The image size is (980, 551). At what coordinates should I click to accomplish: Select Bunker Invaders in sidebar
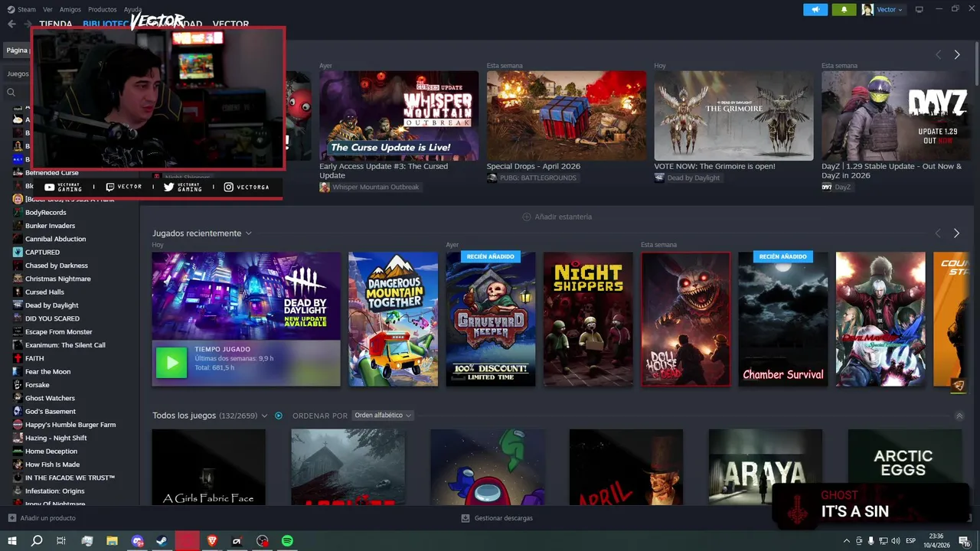(50, 226)
